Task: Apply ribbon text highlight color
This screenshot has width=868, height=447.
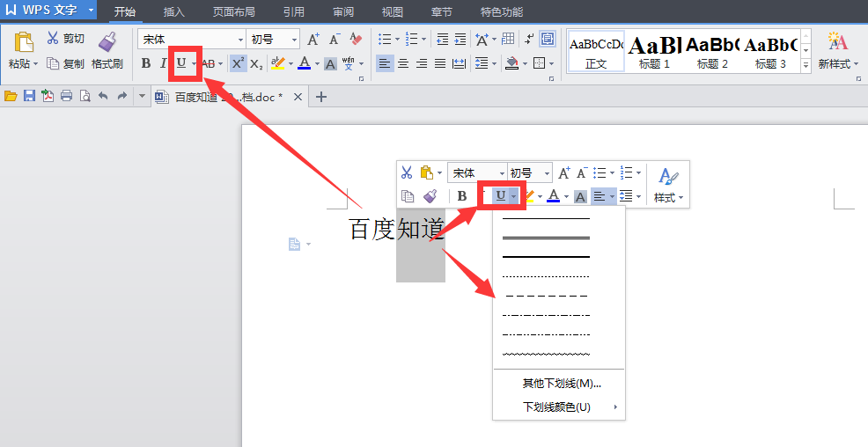Action: click(278, 63)
